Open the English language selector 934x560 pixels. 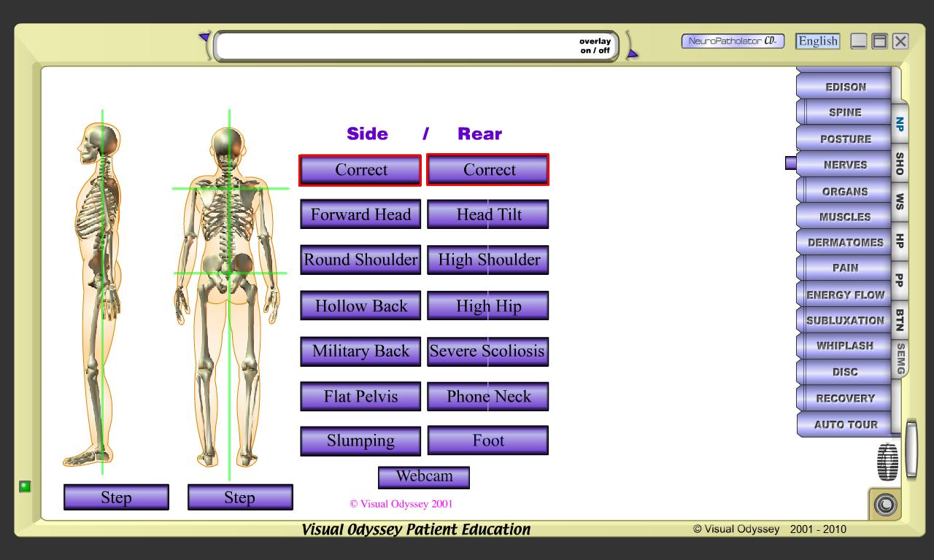click(x=817, y=42)
